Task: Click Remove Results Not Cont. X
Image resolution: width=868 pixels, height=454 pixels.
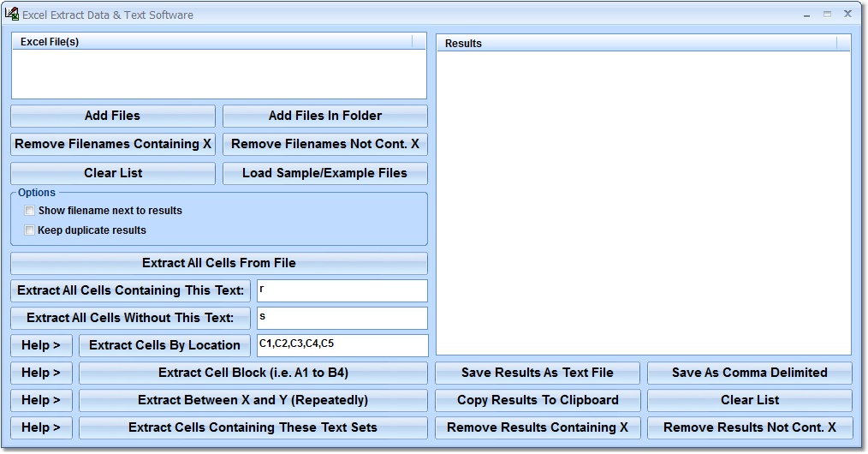Action: coord(750,427)
